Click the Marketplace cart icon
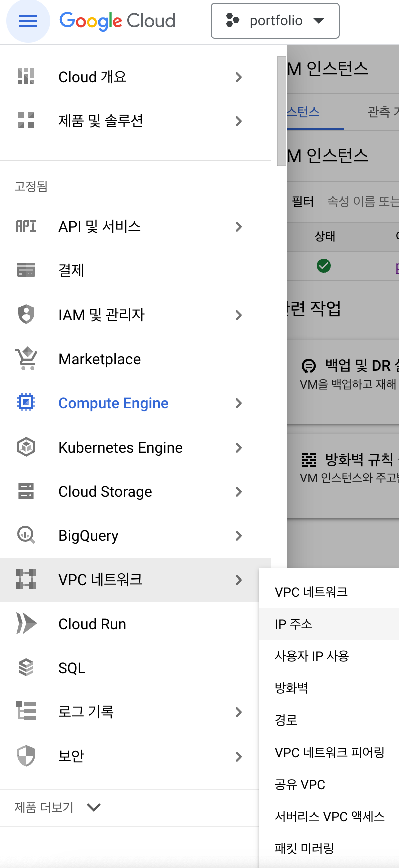This screenshot has height=868, width=399. click(x=26, y=359)
